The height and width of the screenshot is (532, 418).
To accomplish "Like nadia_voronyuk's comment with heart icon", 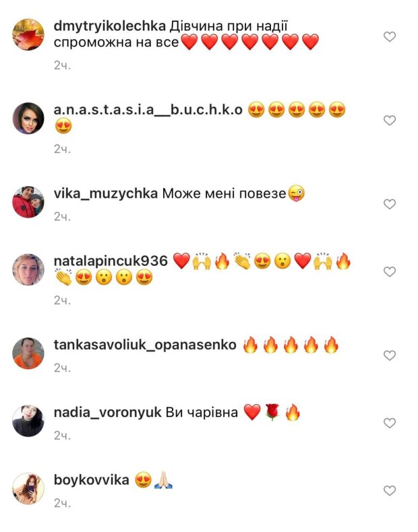I will pos(390,423).
